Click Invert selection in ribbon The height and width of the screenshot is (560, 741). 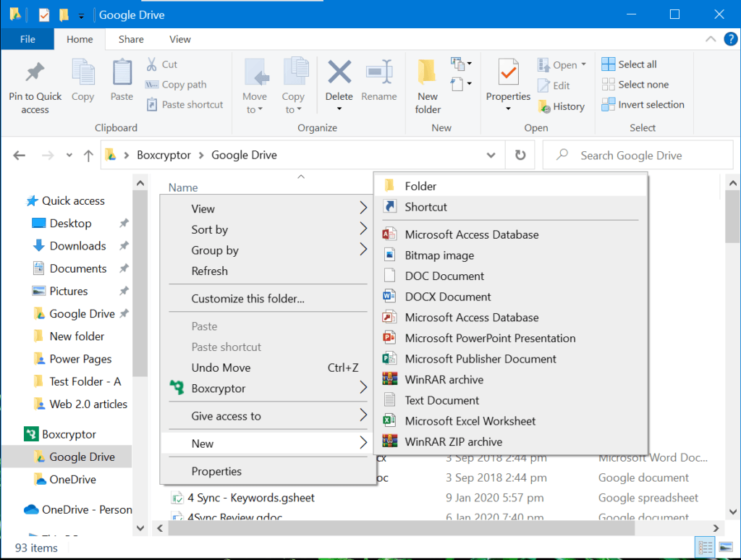coord(643,104)
